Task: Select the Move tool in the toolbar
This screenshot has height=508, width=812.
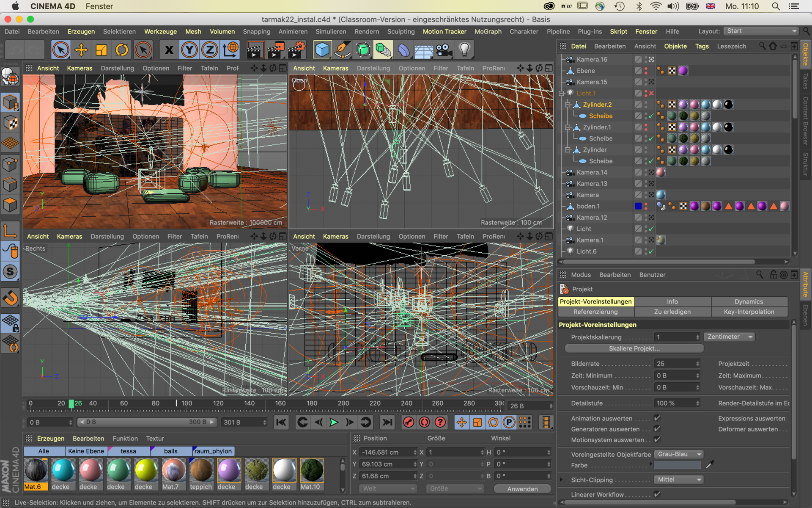Action: tap(81, 50)
